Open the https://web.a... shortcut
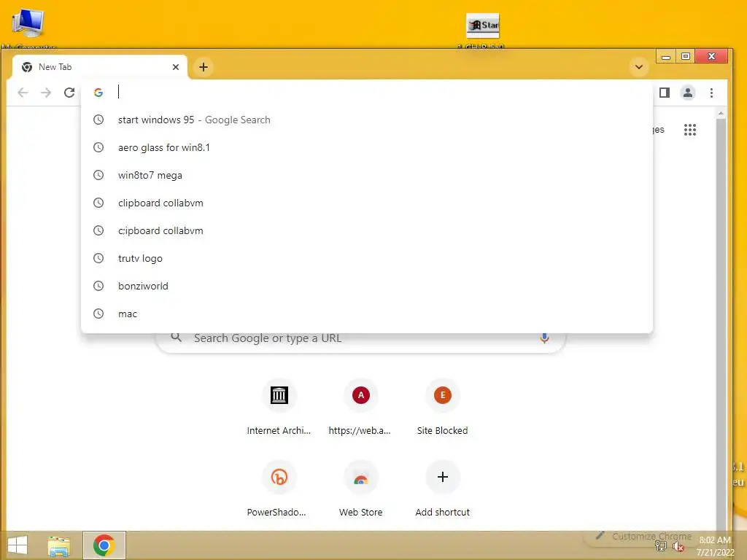 pyautogui.click(x=360, y=408)
